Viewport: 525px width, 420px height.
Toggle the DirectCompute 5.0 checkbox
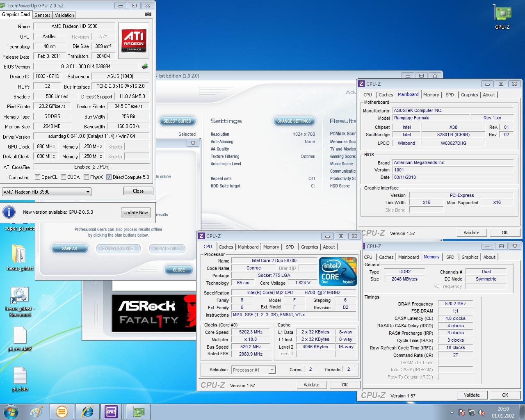pos(109,177)
